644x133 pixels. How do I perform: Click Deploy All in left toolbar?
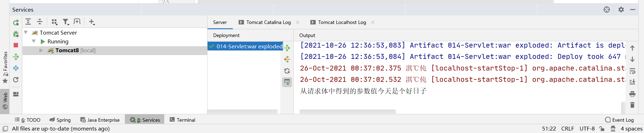(16, 57)
